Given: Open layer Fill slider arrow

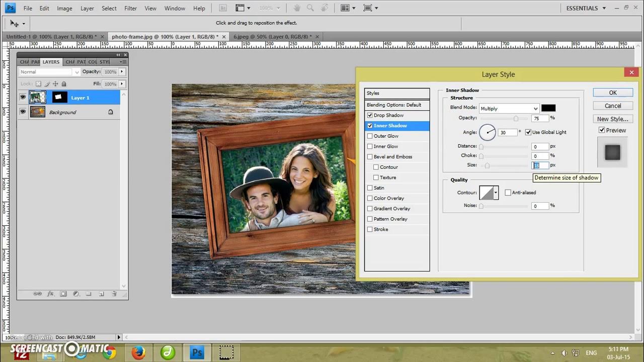Looking at the screenshot, I should (x=122, y=84).
